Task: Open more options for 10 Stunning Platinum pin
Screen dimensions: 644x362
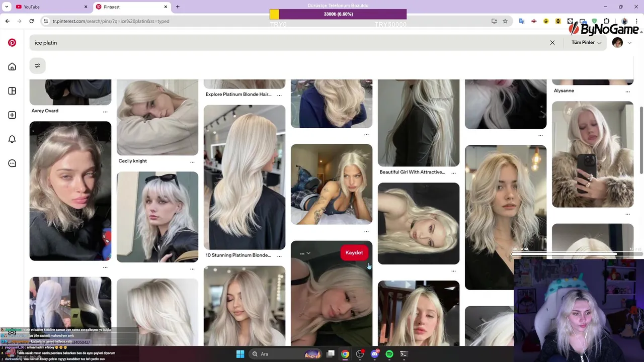Action: tap(279, 256)
